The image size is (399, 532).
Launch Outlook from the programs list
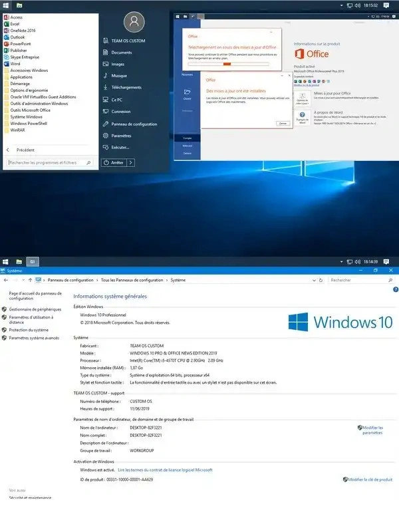tap(18, 37)
